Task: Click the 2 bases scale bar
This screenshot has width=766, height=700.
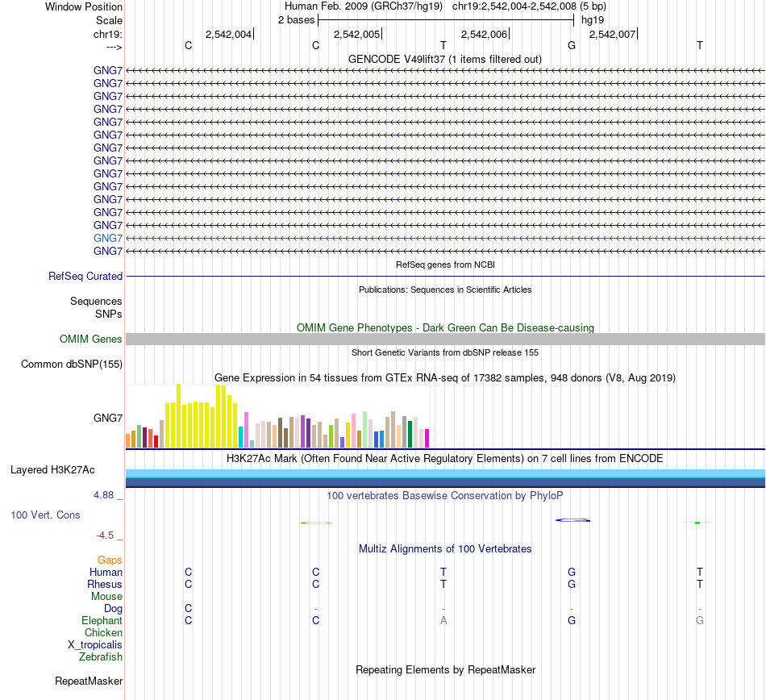Action: [x=446, y=20]
